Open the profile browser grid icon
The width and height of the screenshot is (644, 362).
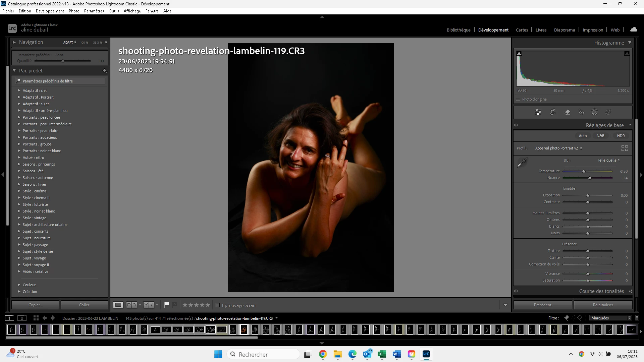point(625,148)
